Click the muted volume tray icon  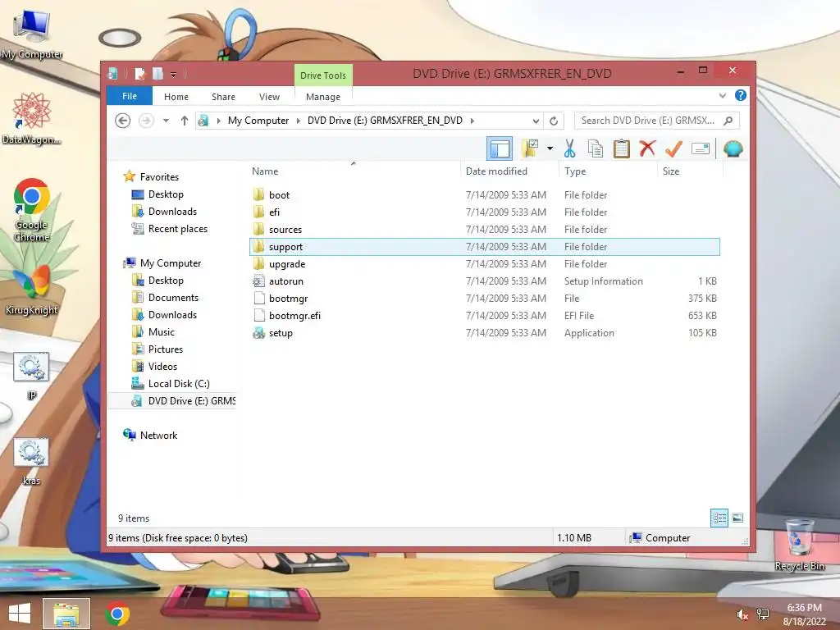pos(742,615)
